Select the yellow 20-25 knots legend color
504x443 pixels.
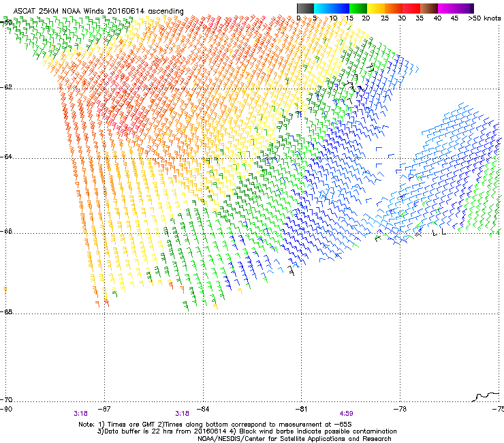coord(376,8)
